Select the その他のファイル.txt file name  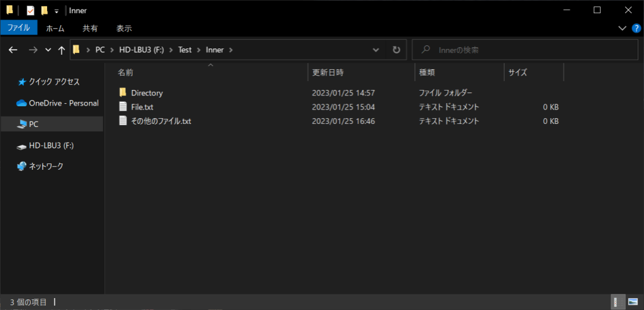pos(161,121)
